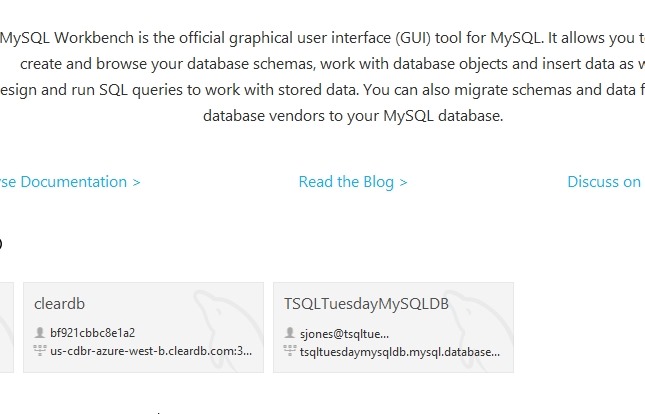Click the us-cdbr-azure-west-b.cleardb.com host text

tap(151, 351)
